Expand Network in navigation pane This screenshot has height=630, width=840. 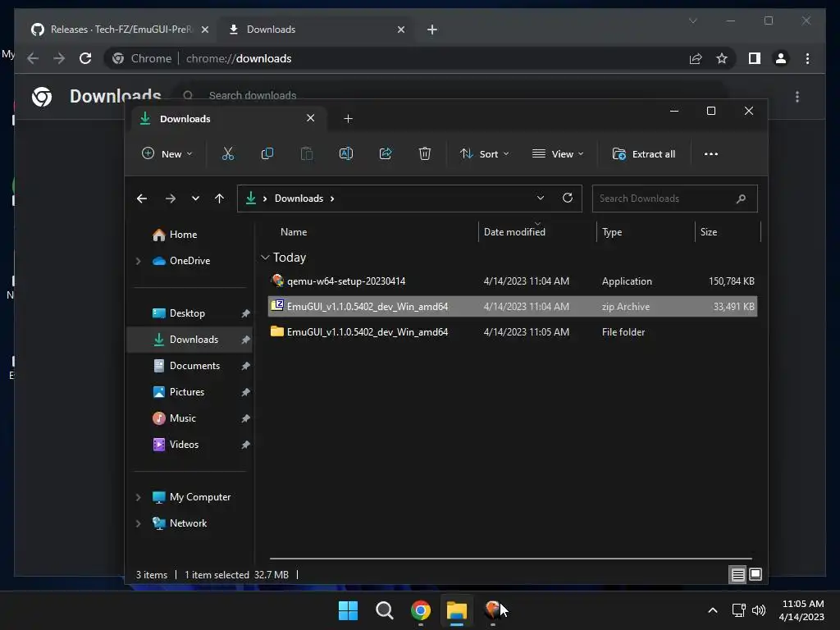click(x=138, y=523)
